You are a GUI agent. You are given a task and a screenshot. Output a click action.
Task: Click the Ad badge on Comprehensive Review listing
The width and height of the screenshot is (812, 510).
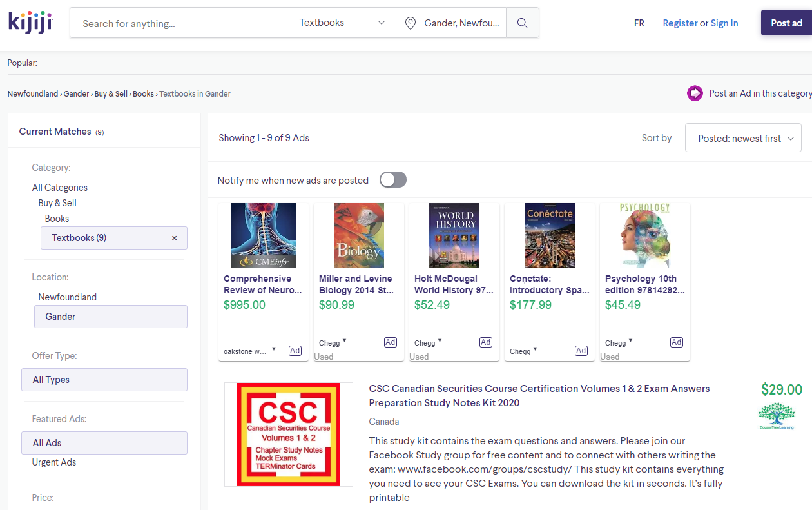(295, 351)
